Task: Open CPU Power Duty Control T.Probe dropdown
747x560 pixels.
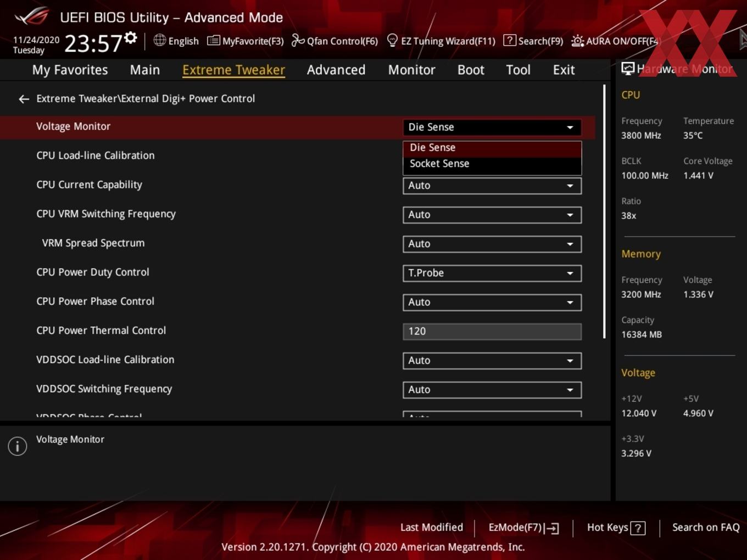Action: point(492,273)
